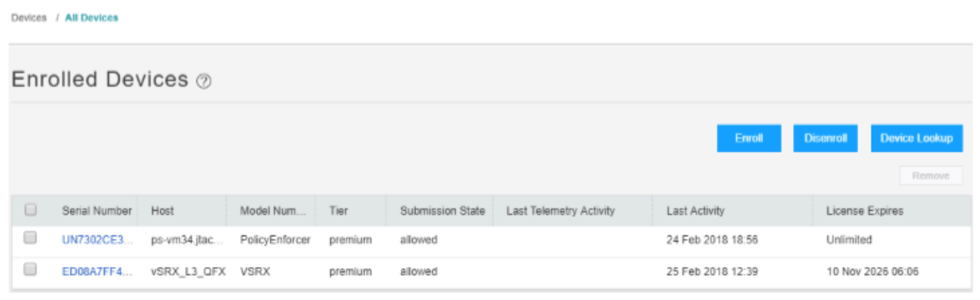The width and height of the screenshot is (980, 300).
Task: Select all devices with header checkbox
Action: pyautogui.click(x=30, y=210)
